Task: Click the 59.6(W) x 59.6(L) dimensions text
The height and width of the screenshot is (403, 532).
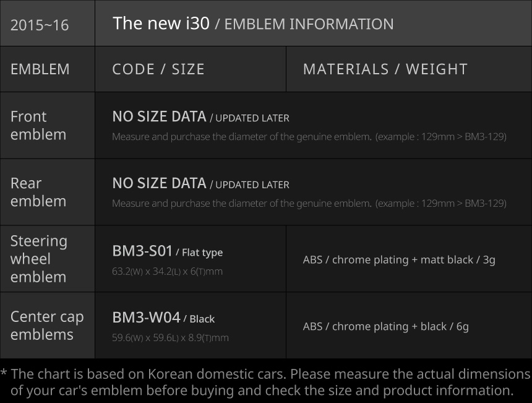Action: click(x=170, y=338)
